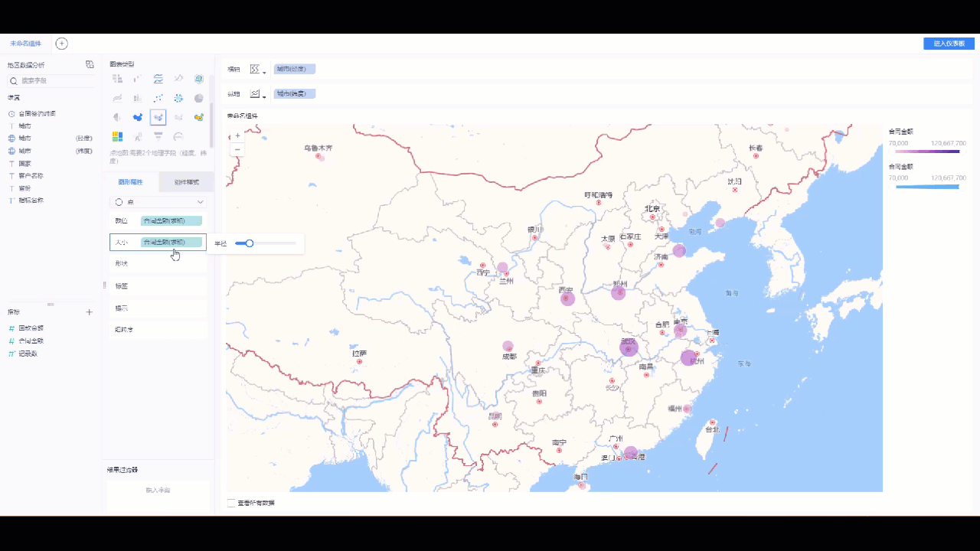Select the area map chart type icon
Image resolution: width=980 pixels, height=551 pixels.
coord(138,117)
